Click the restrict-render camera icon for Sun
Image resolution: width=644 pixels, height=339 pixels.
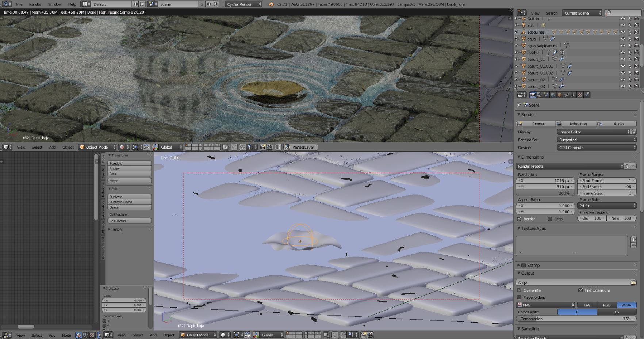click(636, 25)
